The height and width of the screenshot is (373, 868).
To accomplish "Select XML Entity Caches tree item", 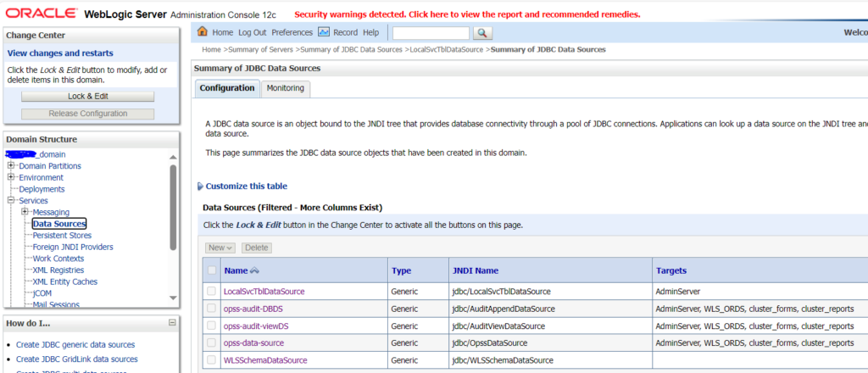I will (64, 281).
